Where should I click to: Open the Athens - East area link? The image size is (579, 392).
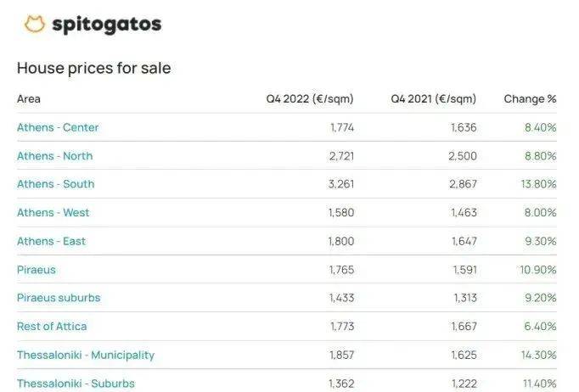point(52,241)
